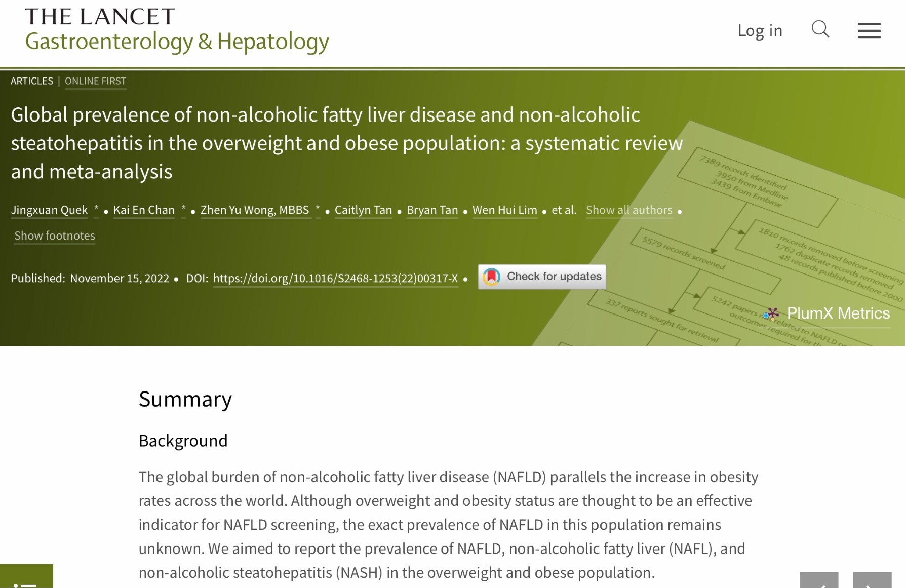Select author Caitlyn Tan
Image resolution: width=905 pixels, height=588 pixels.
[x=363, y=210]
